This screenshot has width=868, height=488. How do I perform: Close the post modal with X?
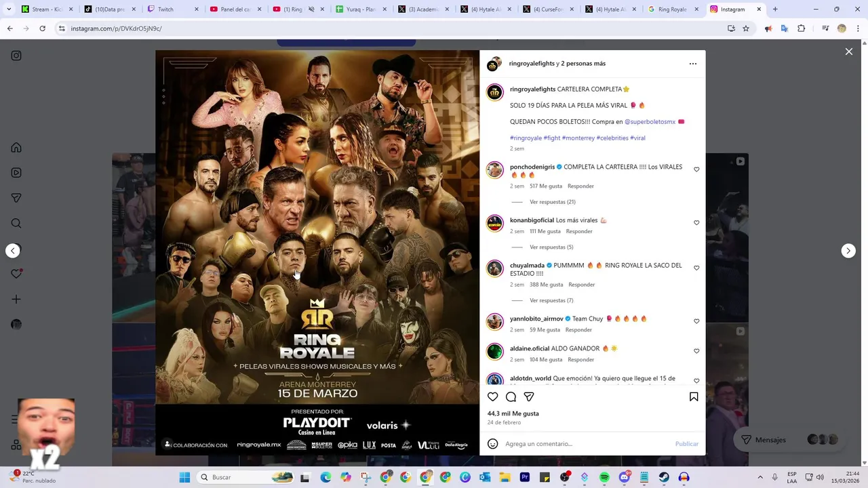(848, 52)
